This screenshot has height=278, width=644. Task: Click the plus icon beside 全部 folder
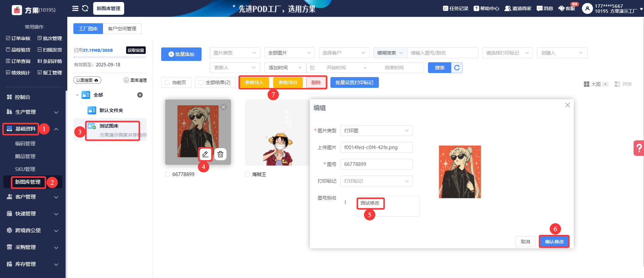pyautogui.click(x=140, y=95)
